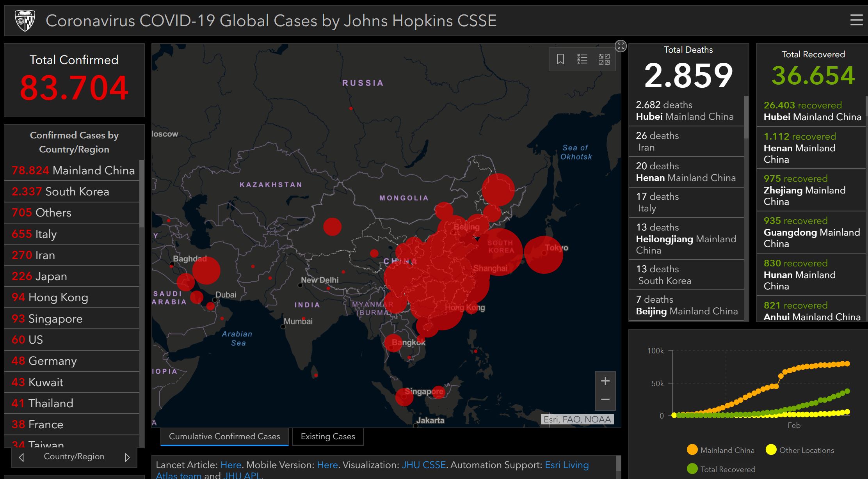Click Henan 20 deaths entry
Image resolution: width=868 pixels, height=479 pixels.
pyautogui.click(x=687, y=172)
